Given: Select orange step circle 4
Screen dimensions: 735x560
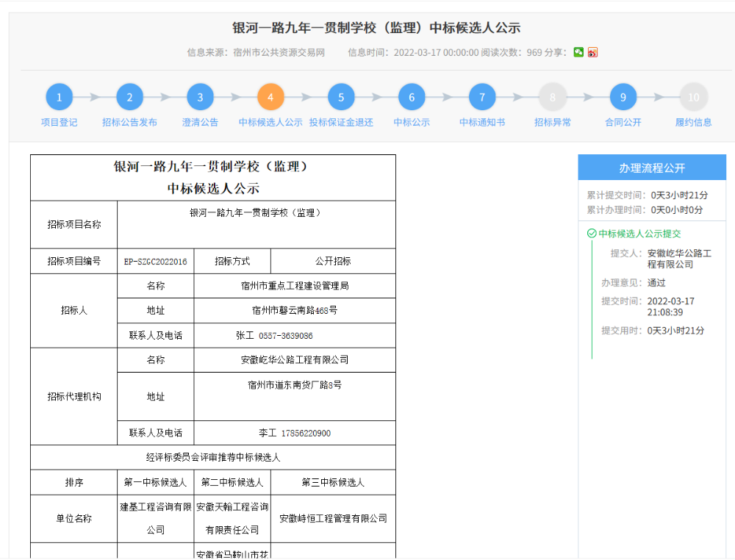Looking at the screenshot, I should 270,97.
